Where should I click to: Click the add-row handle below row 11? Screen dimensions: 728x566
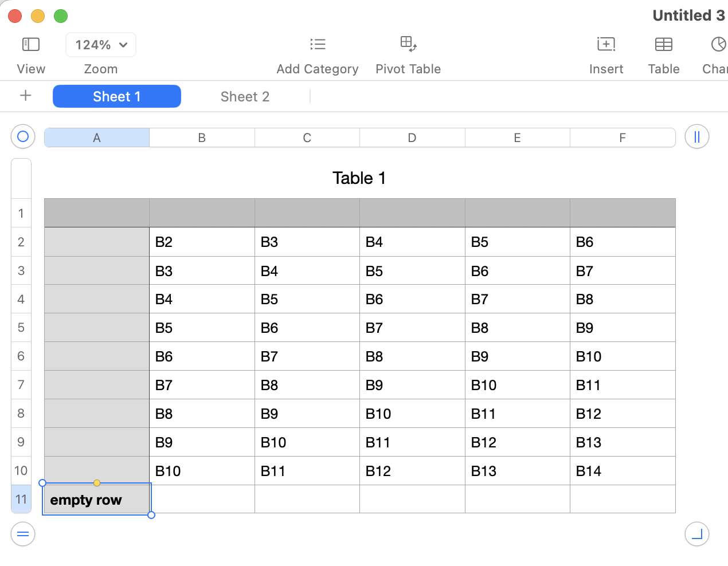(x=23, y=534)
